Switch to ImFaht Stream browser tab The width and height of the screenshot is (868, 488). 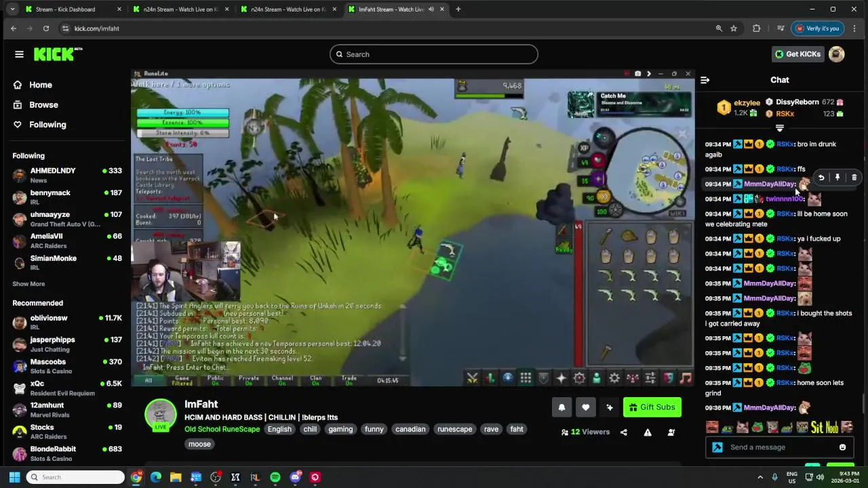pos(397,9)
